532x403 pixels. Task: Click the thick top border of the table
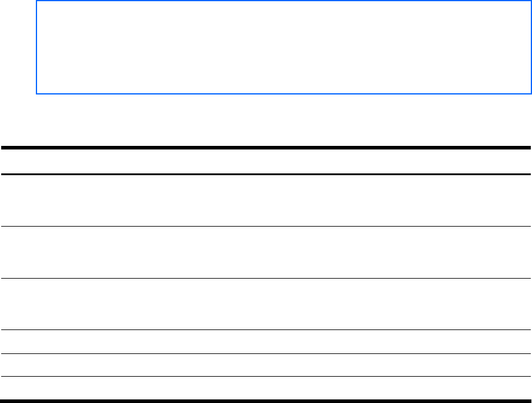point(266,148)
